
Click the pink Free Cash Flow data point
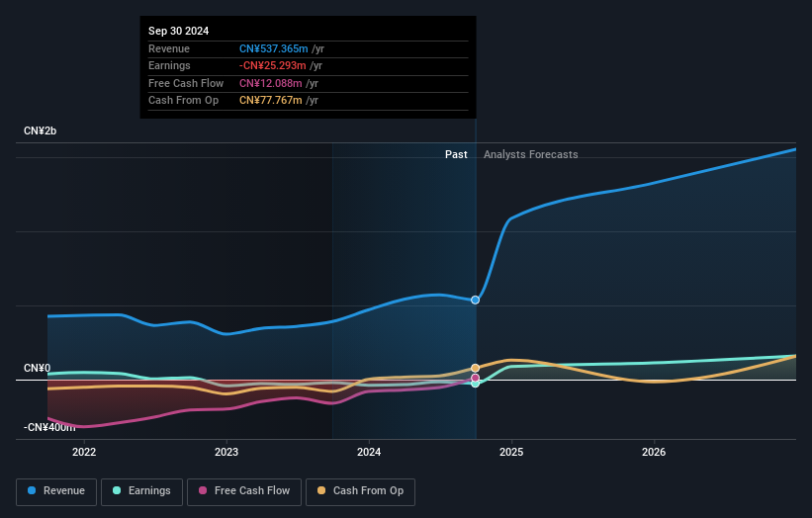(x=475, y=378)
